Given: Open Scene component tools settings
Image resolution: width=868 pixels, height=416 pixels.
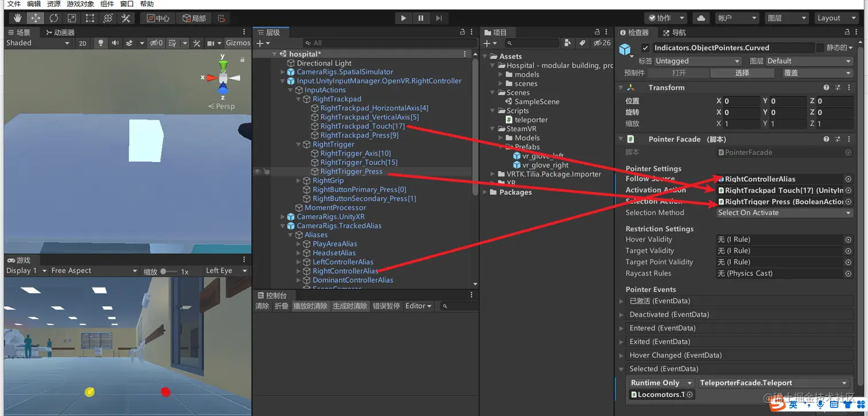Looking at the screenshot, I should pyautogui.click(x=197, y=43).
